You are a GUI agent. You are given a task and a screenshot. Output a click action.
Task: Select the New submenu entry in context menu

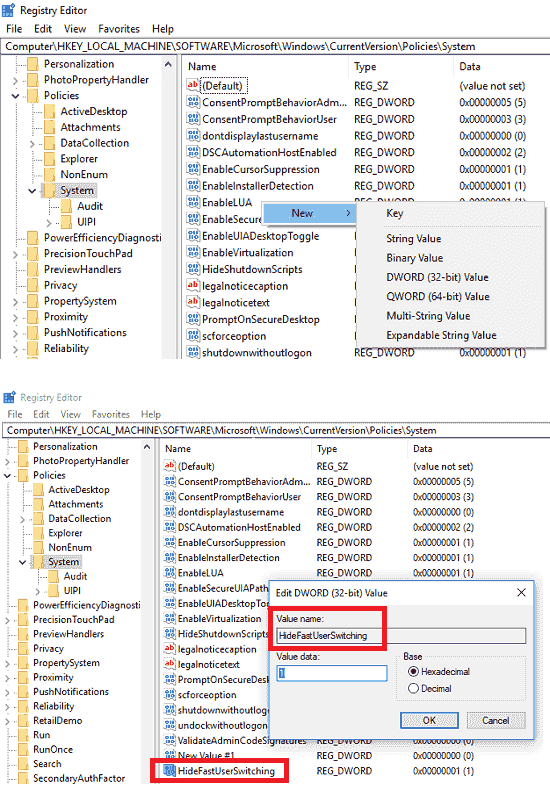click(x=309, y=213)
